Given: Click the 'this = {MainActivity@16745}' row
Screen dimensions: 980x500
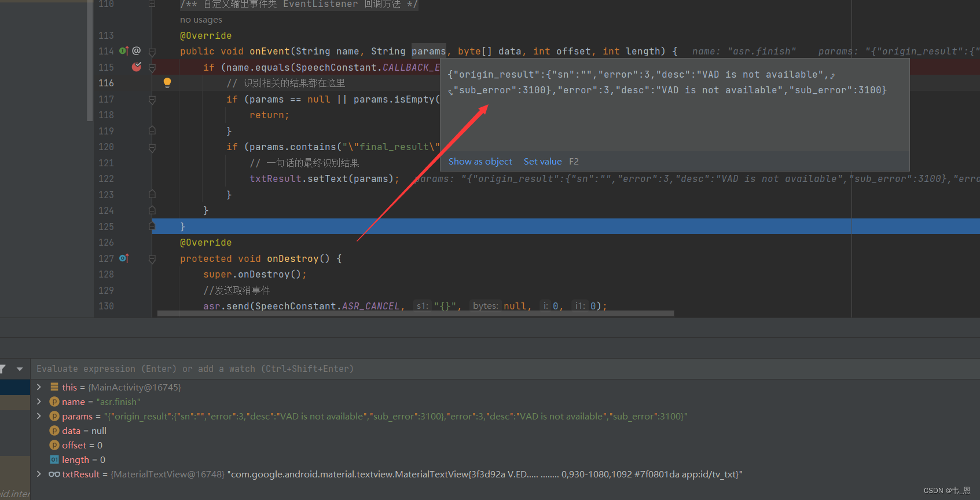Looking at the screenshot, I should (x=505, y=387).
